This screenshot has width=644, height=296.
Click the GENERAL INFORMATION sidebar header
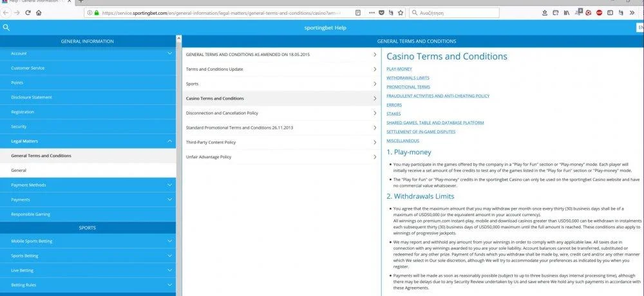pos(88,41)
